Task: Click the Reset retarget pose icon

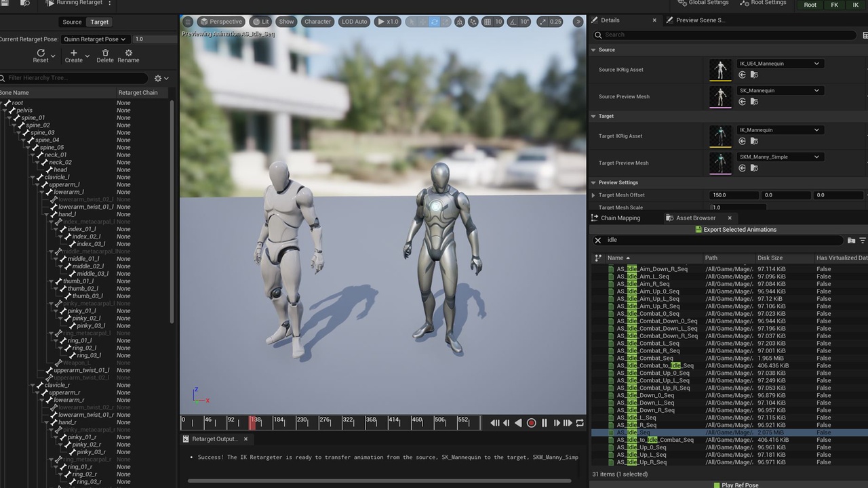Action: point(41,53)
